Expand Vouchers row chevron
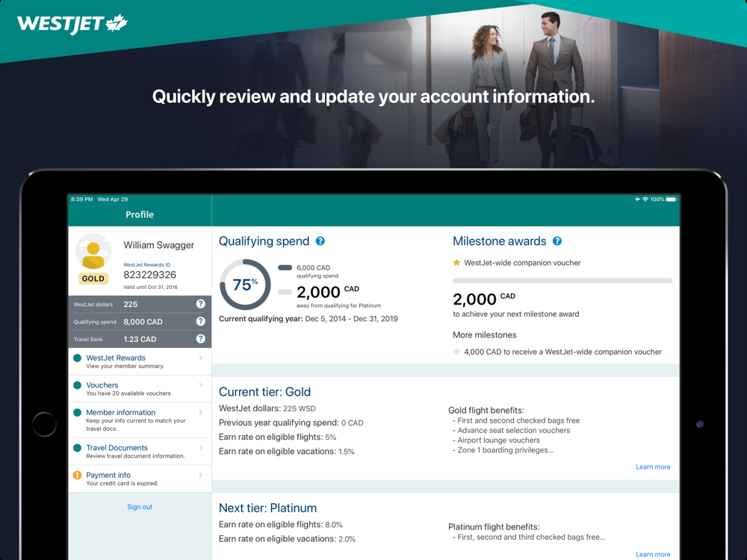Screen dimensions: 747x560 (200, 385)
